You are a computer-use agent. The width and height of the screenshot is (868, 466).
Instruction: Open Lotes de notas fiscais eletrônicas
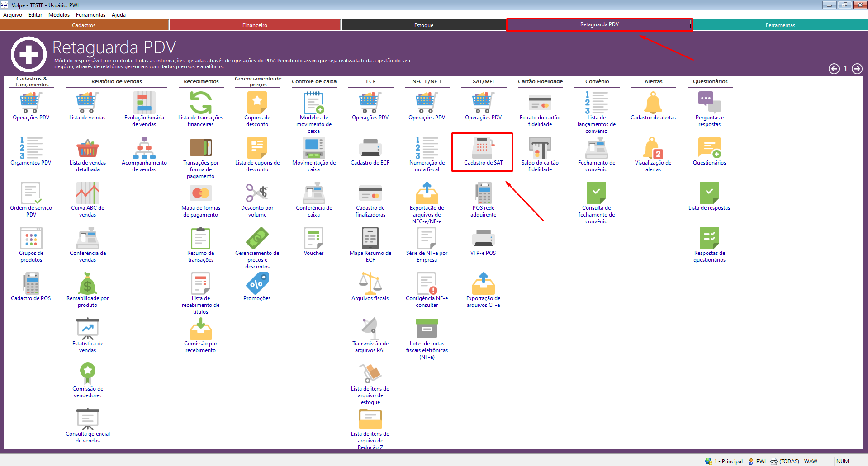pyautogui.click(x=427, y=339)
